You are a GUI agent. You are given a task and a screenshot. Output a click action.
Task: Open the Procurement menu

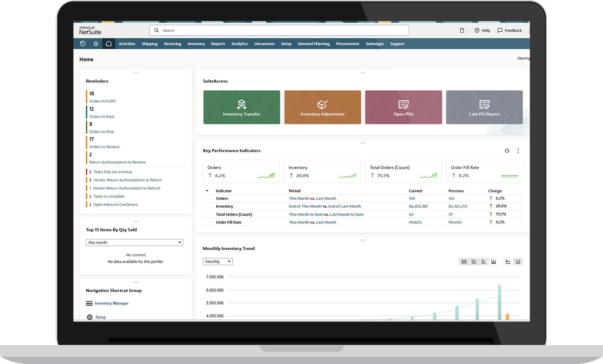pyautogui.click(x=348, y=44)
